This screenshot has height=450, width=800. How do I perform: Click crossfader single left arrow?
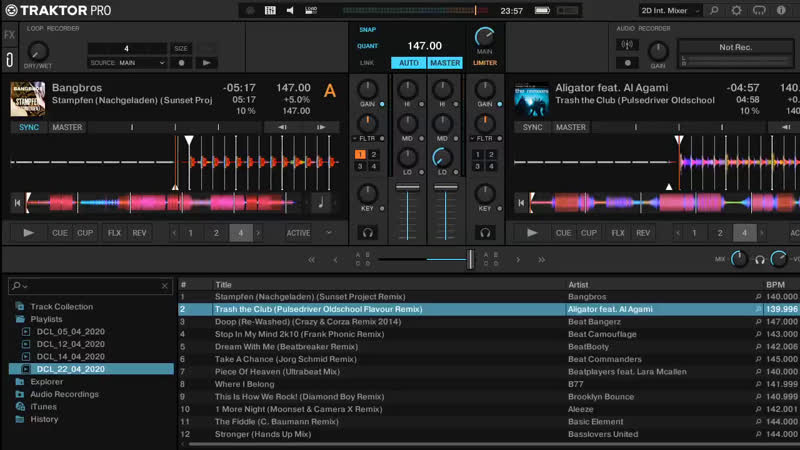pos(335,260)
